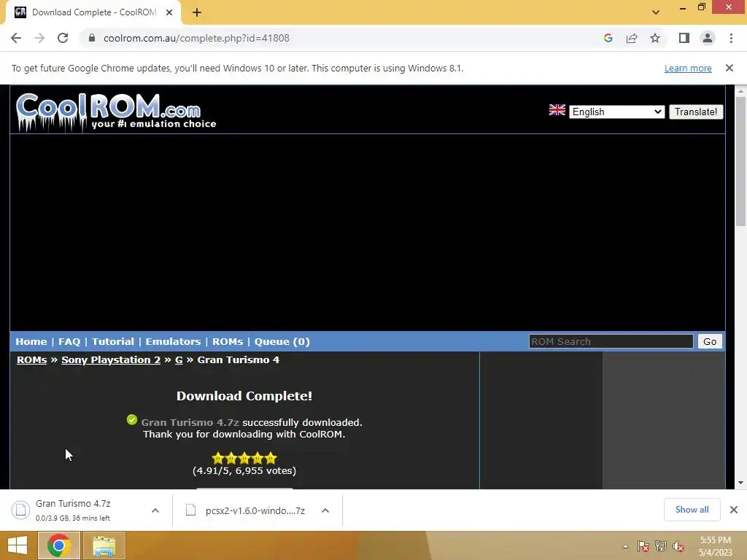View site security lock info

click(92, 38)
